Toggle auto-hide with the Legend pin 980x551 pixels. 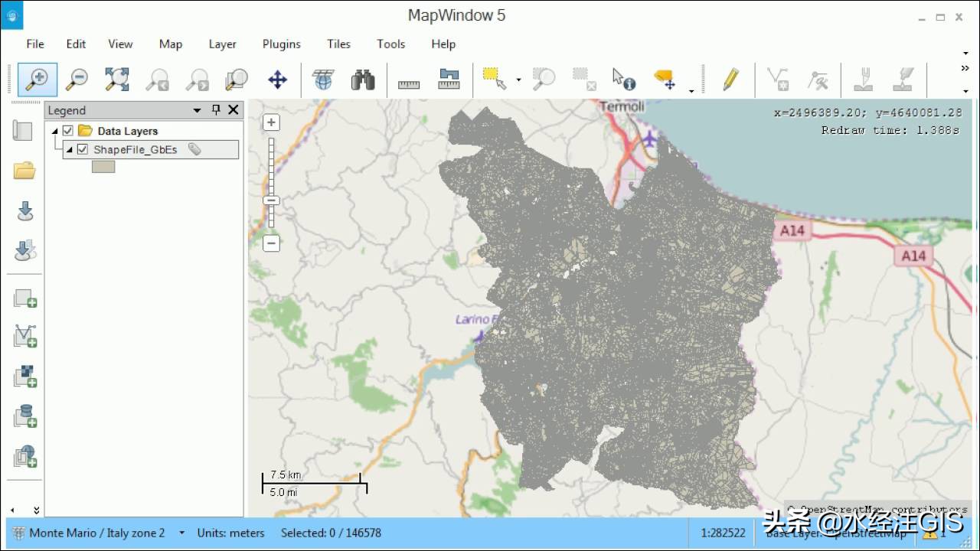pos(216,110)
